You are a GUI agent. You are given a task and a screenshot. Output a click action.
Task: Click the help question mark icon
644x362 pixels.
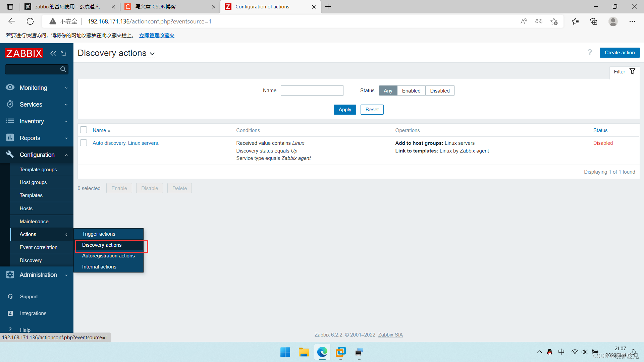point(590,53)
